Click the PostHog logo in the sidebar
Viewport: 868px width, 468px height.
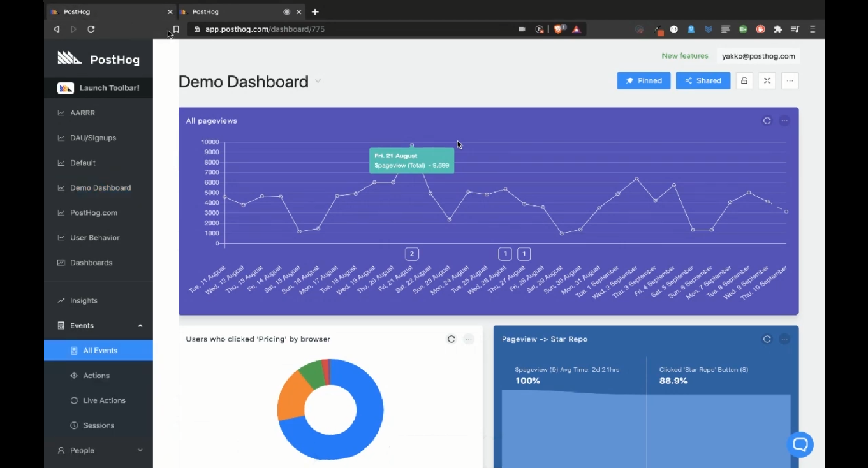coord(98,59)
